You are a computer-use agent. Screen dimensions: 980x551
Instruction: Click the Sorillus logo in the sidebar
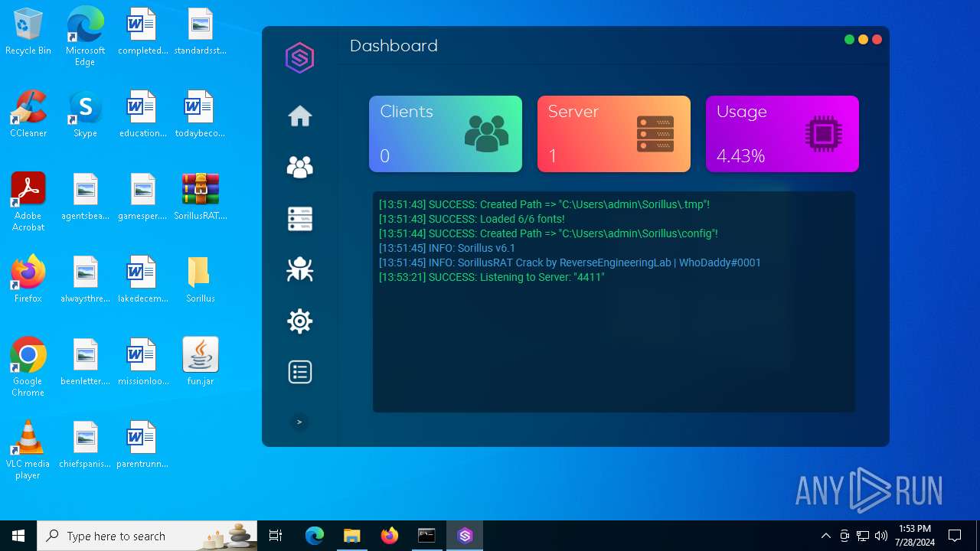tap(299, 58)
